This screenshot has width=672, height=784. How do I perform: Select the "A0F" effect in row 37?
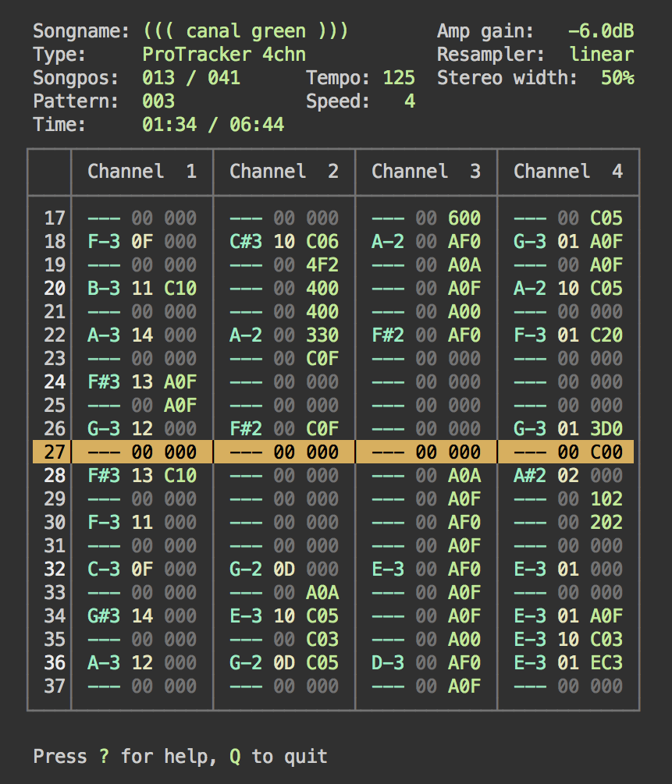click(x=464, y=686)
